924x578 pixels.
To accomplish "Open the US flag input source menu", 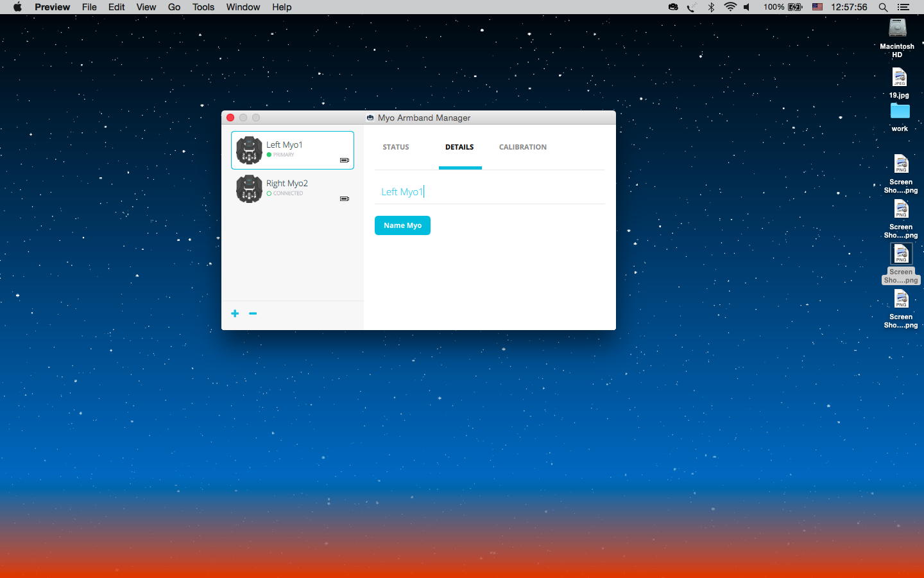I will (x=817, y=7).
